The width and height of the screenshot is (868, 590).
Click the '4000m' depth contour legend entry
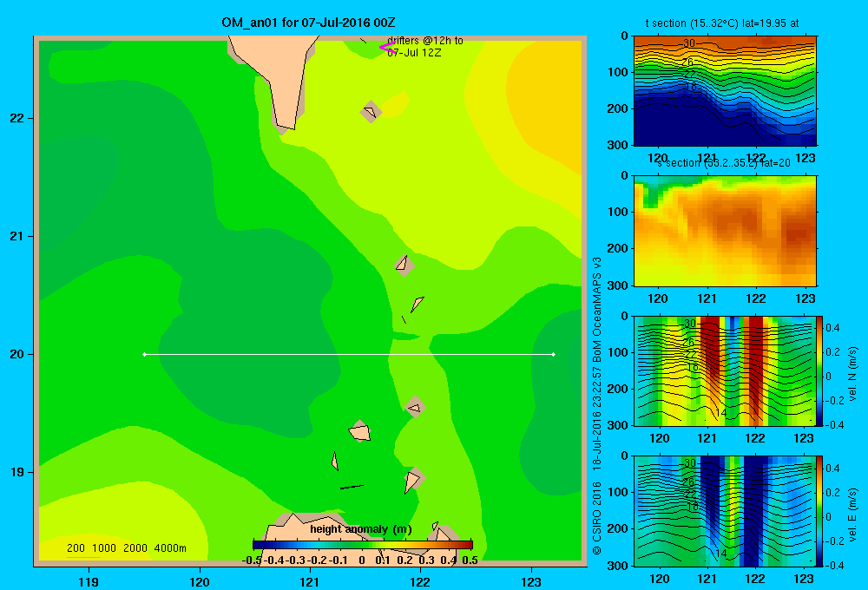click(x=170, y=548)
